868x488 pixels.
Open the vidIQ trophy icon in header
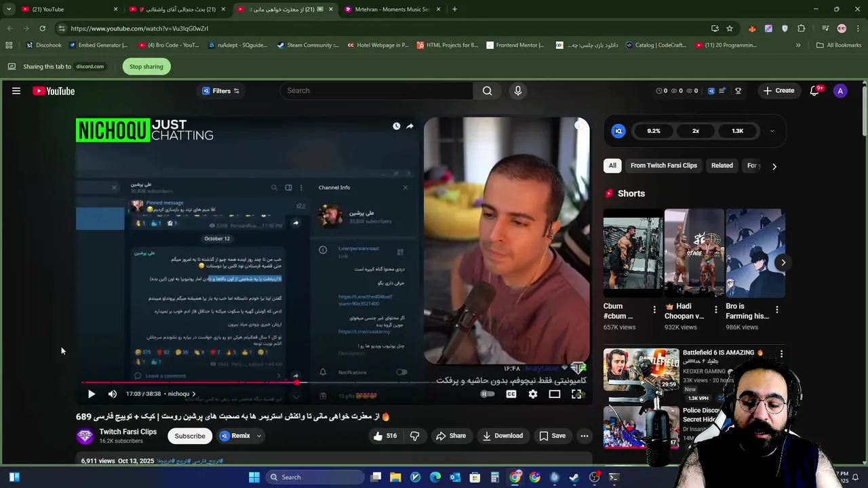pos(738,91)
